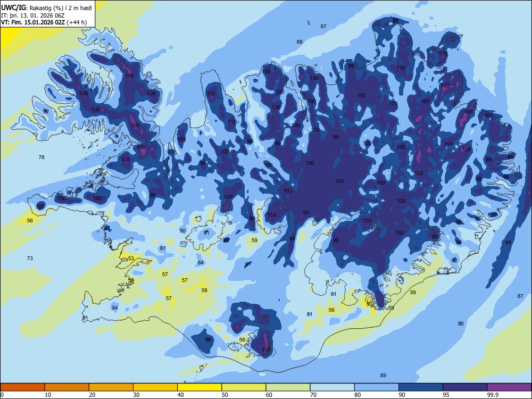Click the initial time line 'IT: þri. 13. 01. 2026 06Z'
Screen dimensions: 532x399
(32, 15)
